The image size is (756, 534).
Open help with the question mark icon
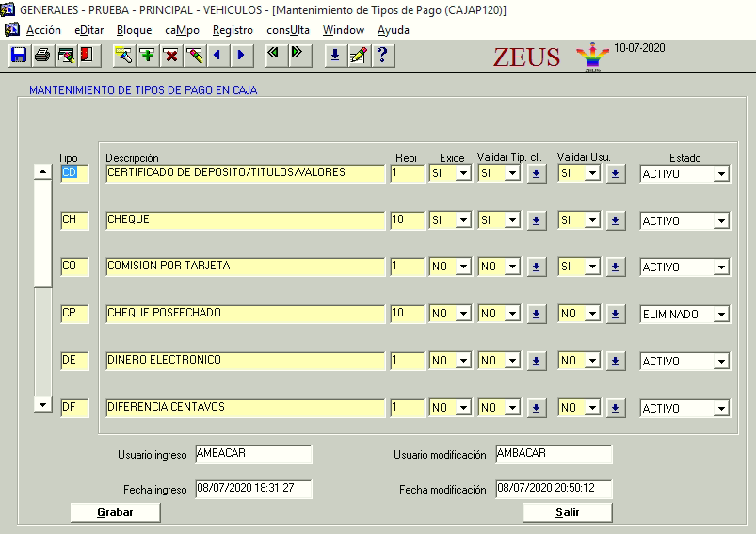[381, 56]
